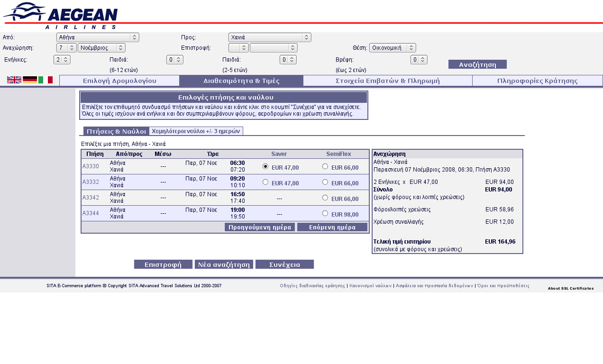Switch to Πτήσεις & Ναύλοι tab
Image resolution: width=603 pixels, height=364 pixels.
point(116,131)
